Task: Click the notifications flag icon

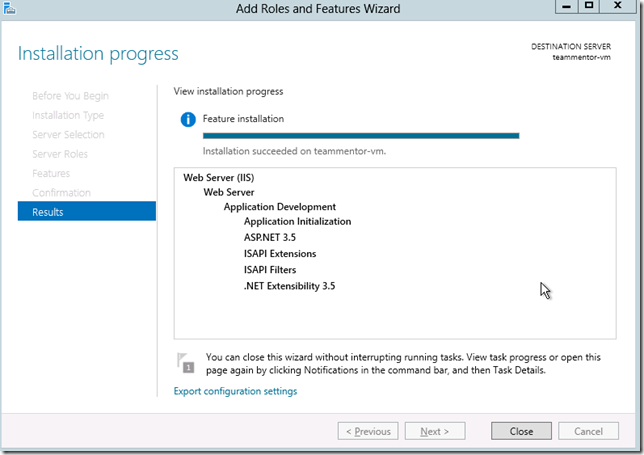Action: (185, 363)
